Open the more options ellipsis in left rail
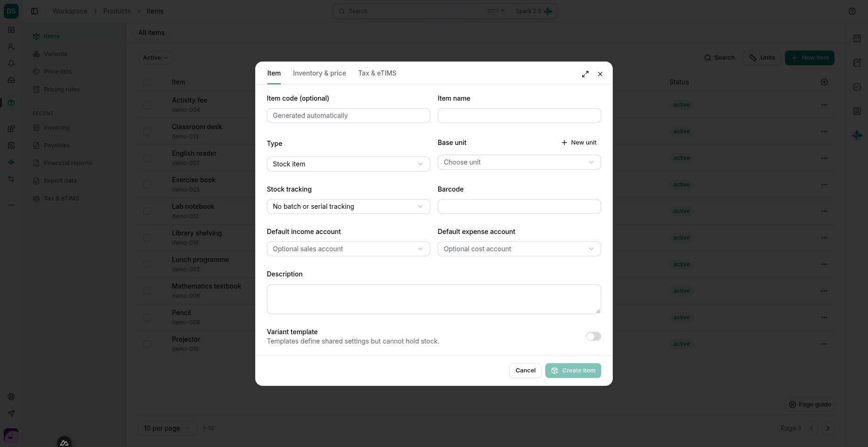Image resolution: width=868 pixels, height=447 pixels. click(x=11, y=205)
